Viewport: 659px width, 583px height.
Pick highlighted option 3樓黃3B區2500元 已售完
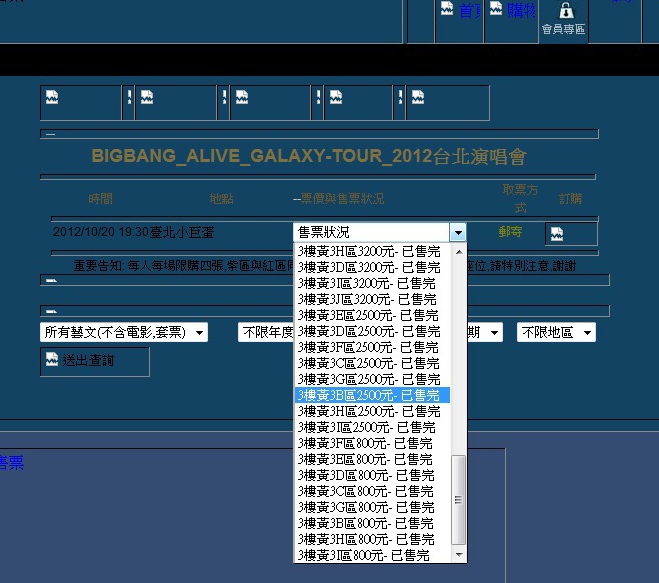(x=372, y=395)
